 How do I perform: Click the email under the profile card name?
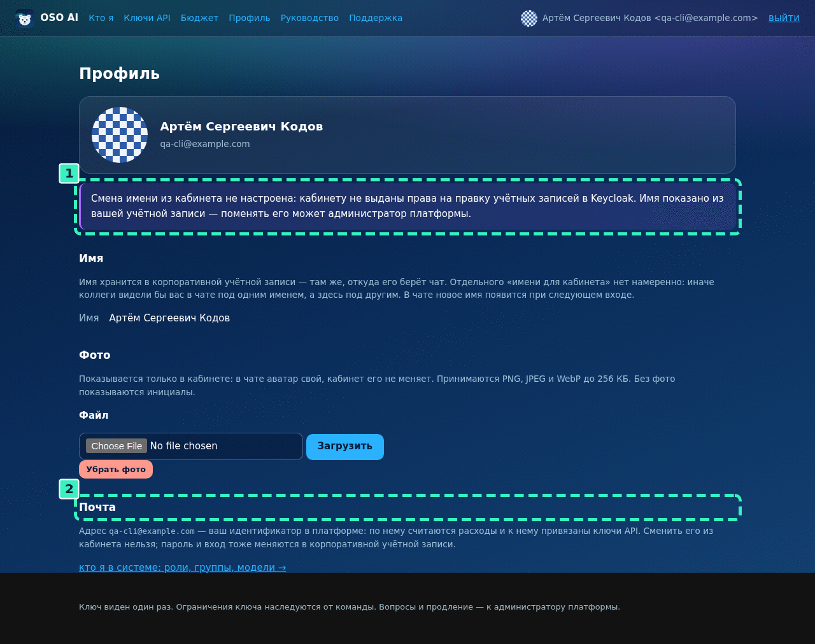tap(205, 144)
